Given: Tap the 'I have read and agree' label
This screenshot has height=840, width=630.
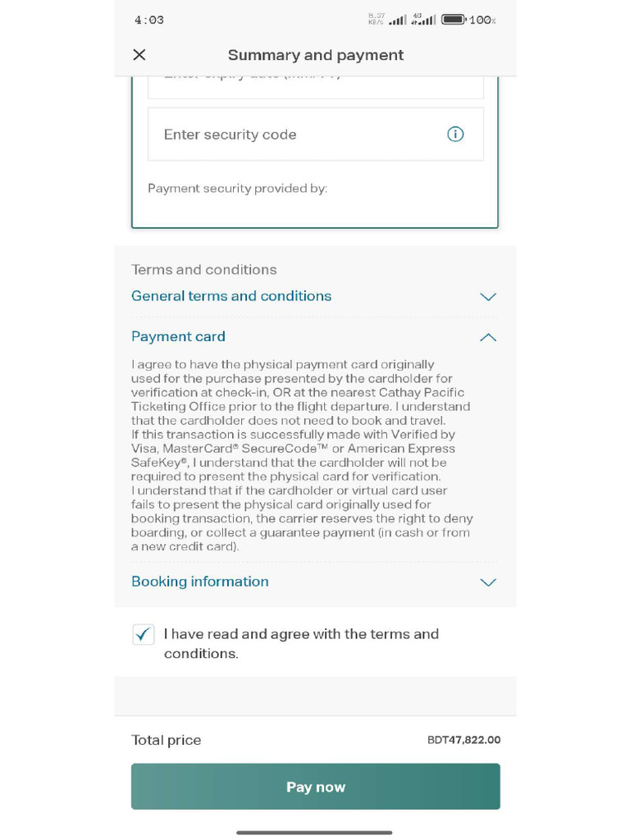Looking at the screenshot, I should [x=301, y=643].
